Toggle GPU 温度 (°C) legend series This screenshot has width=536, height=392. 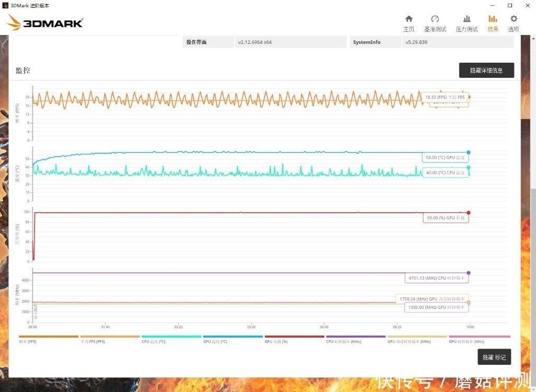pyautogui.click(x=215, y=341)
